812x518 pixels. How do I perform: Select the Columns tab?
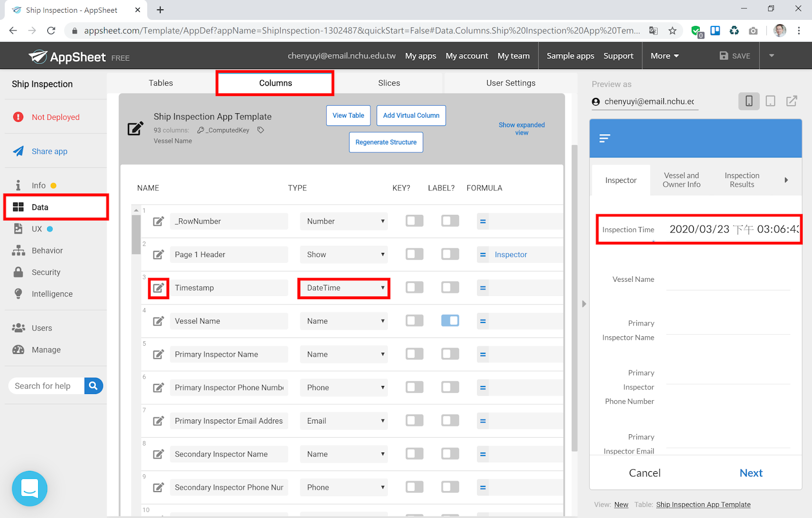click(276, 83)
